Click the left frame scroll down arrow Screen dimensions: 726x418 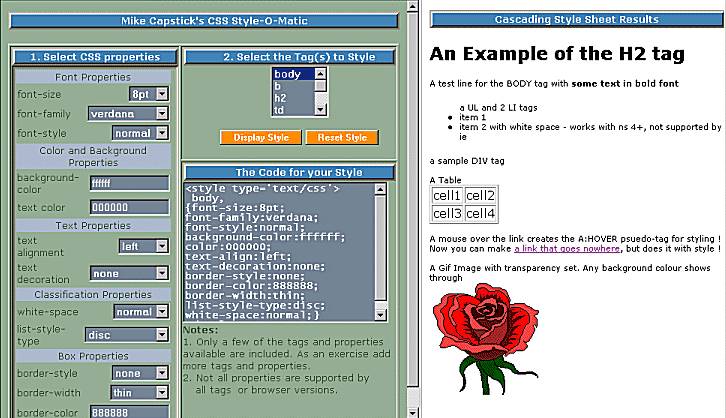tap(413, 412)
